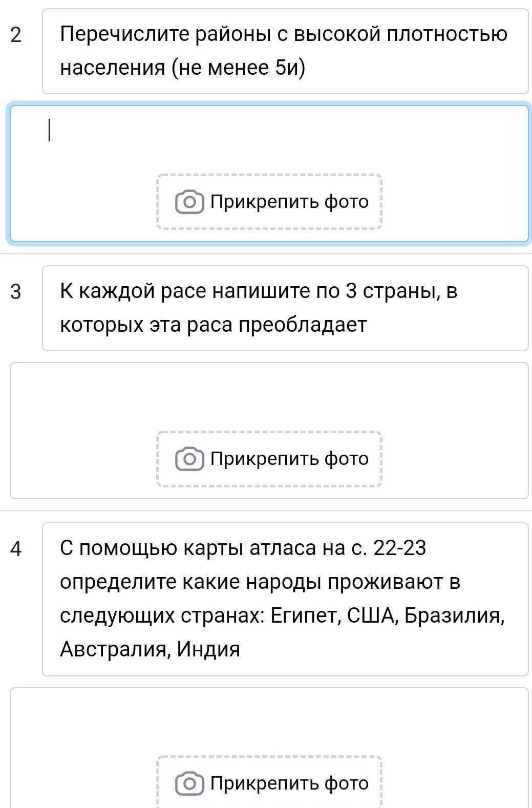Screen dimensions: 532x808
Task: Attach a photo to the question 3 answer
Action: tap(269, 459)
